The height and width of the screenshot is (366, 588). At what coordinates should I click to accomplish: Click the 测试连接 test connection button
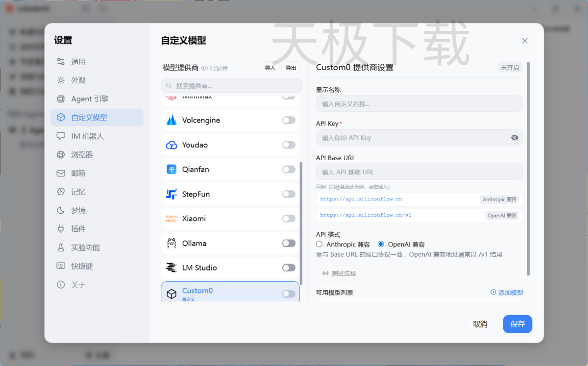[339, 273]
